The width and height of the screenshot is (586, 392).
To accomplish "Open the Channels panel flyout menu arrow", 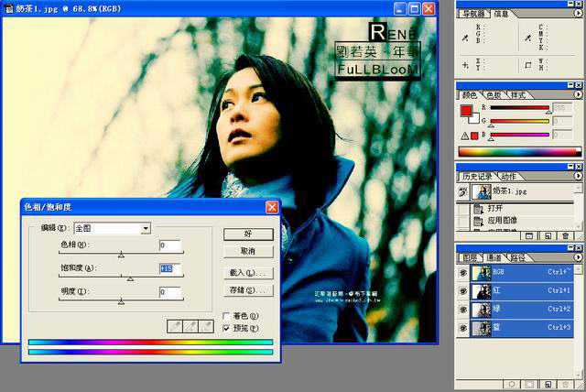I will click(577, 257).
